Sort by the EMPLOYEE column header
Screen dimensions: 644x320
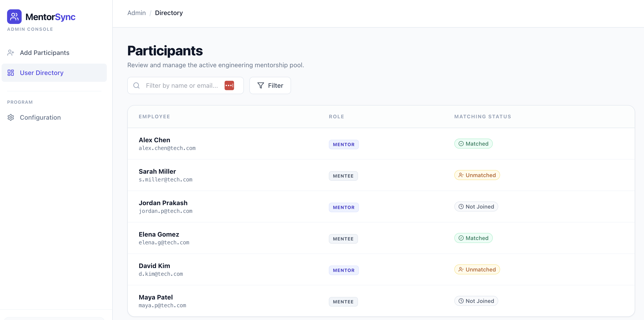[154, 116]
